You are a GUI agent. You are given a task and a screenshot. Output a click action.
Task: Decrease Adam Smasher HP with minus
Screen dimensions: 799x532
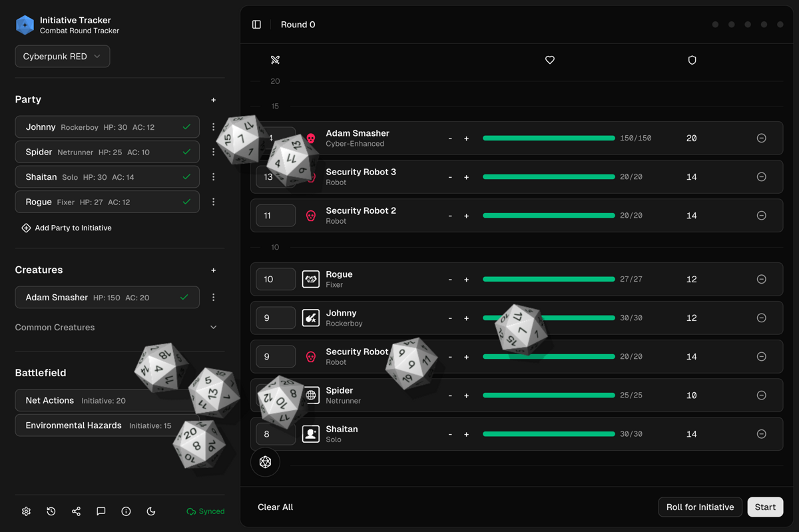click(450, 138)
